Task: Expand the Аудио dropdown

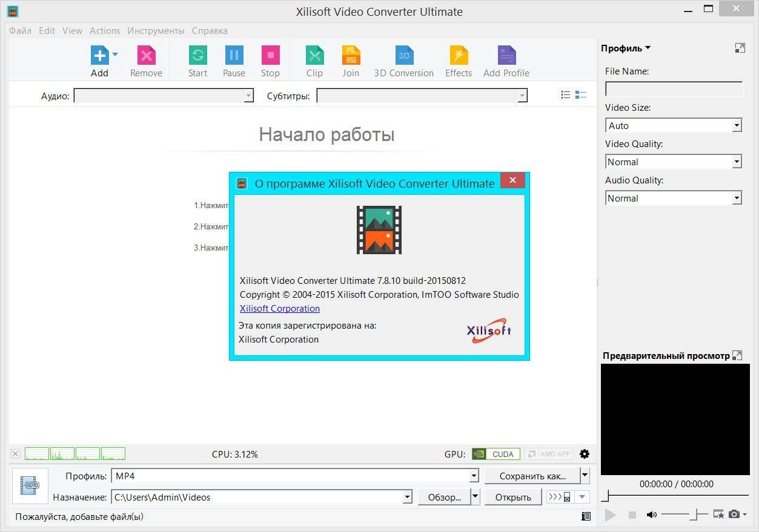Action: 248,96
